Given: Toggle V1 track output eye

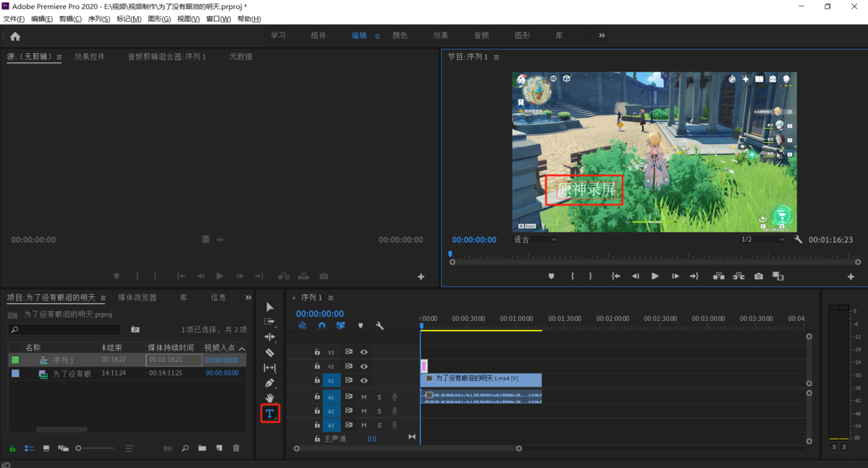Looking at the screenshot, I should [364, 380].
